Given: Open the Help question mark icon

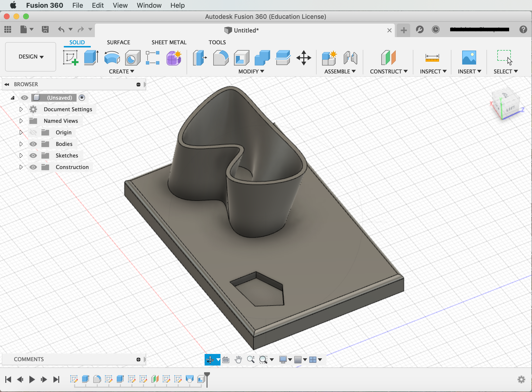Looking at the screenshot, I should click(523, 29).
